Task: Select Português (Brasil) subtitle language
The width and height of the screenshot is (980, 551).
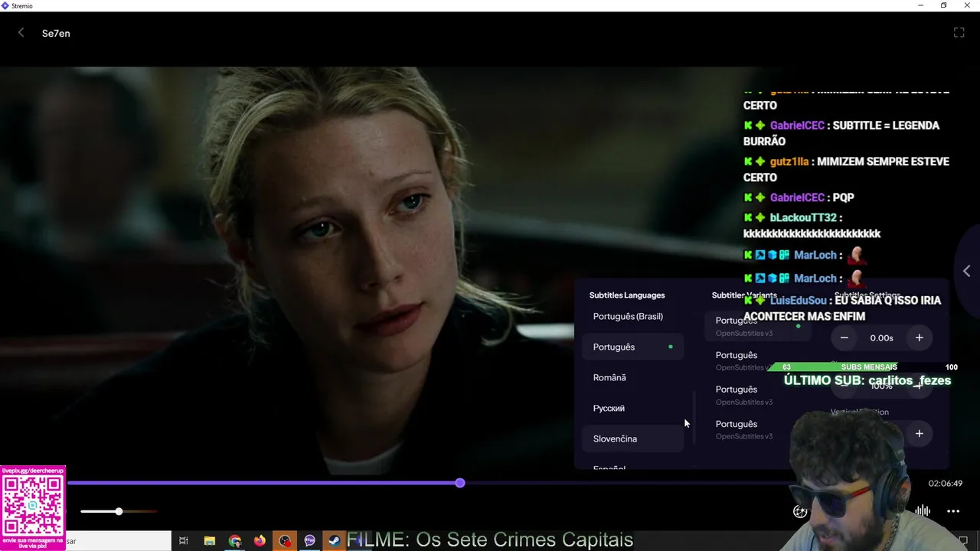Action: (x=632, y=316)
